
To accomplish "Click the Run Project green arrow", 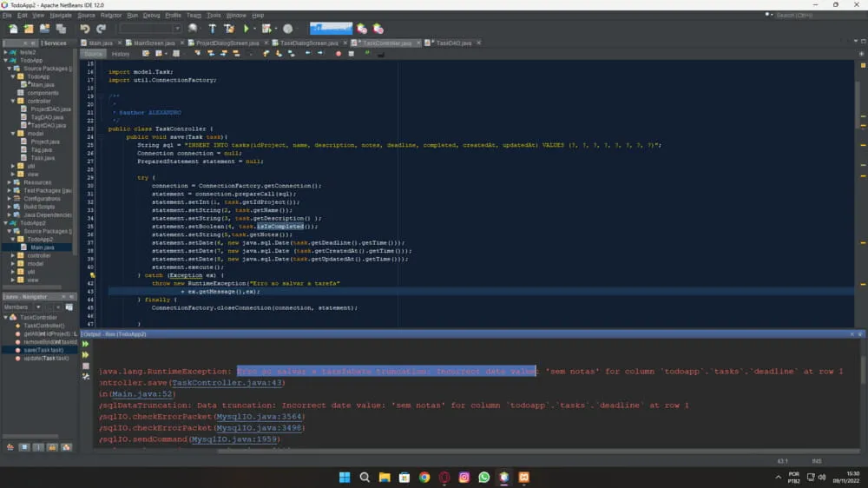I will (x=247, y=29).
